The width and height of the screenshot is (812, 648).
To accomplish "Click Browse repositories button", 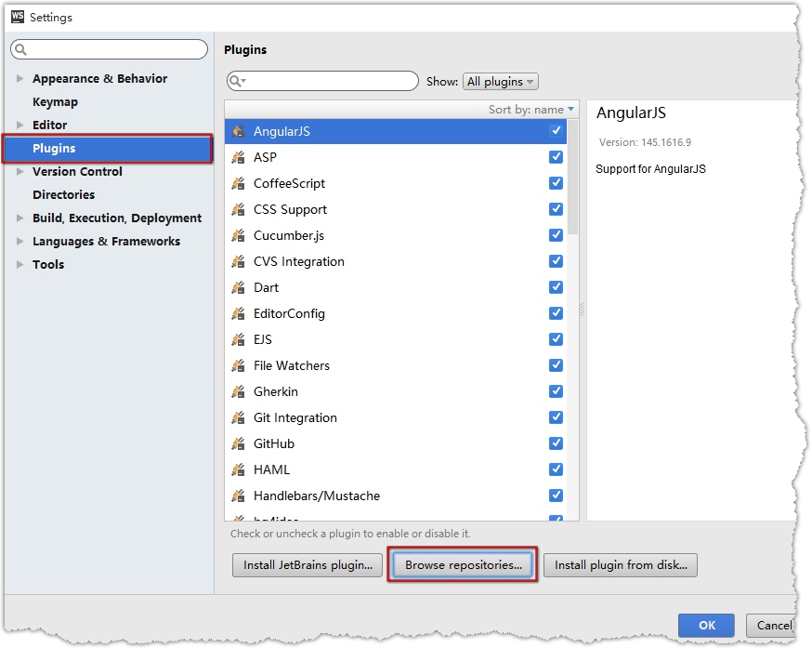I will [x=463, y=565].
